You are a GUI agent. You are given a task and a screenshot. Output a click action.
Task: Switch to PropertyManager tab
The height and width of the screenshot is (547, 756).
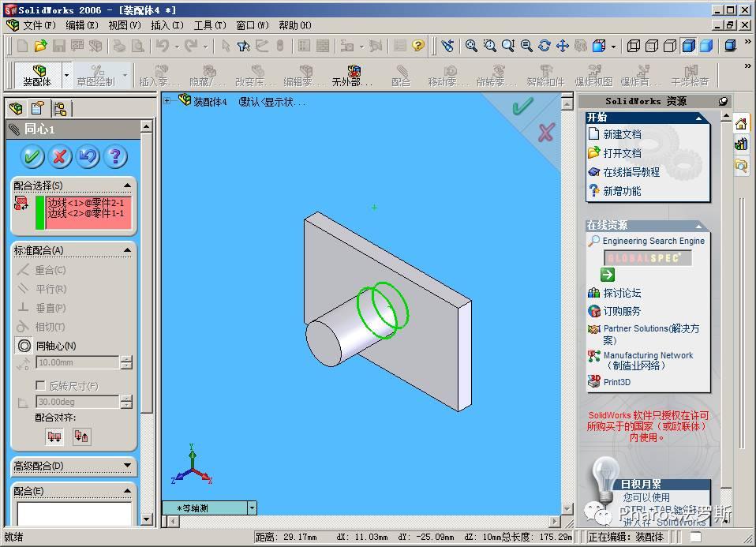point(38,108)
